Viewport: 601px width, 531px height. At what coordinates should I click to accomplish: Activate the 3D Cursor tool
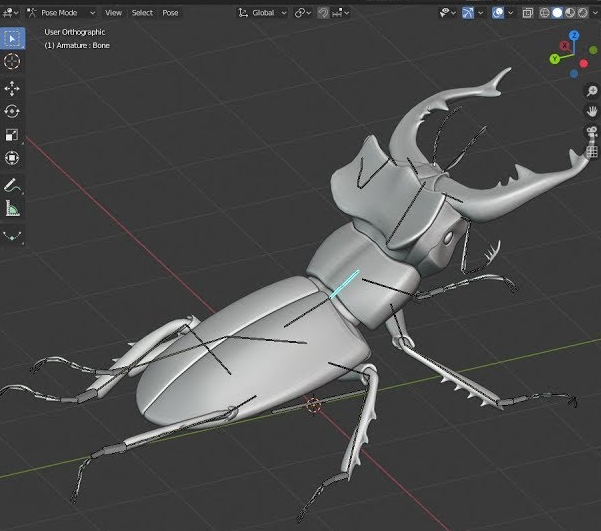coord(12,62)
